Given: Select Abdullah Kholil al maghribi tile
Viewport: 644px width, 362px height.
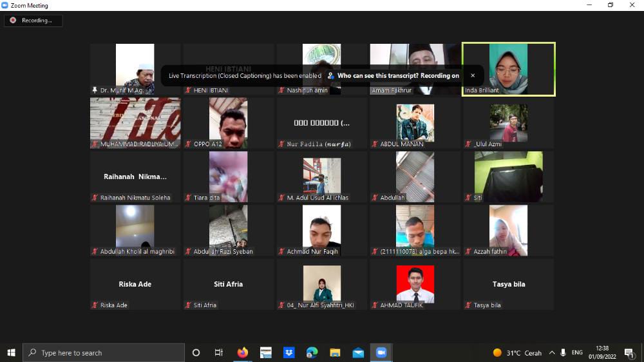Looking at the screenshot, I should coord(135,231).
